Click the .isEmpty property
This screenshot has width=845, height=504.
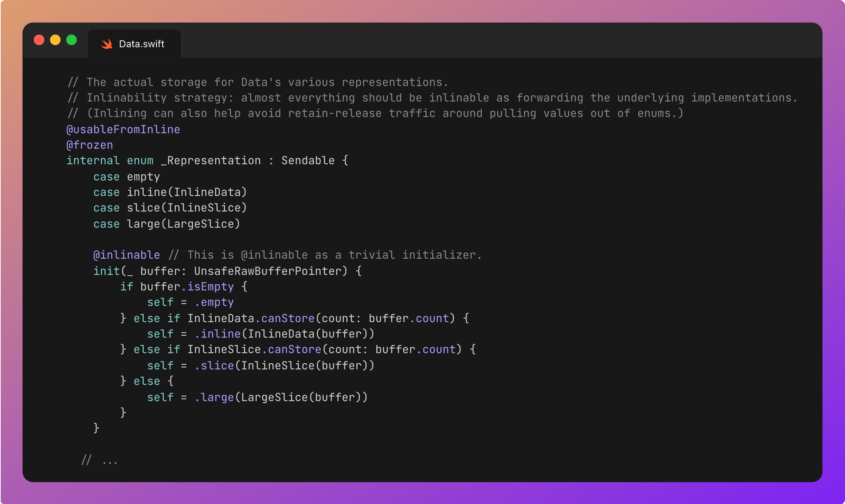(x=207, y=286)
